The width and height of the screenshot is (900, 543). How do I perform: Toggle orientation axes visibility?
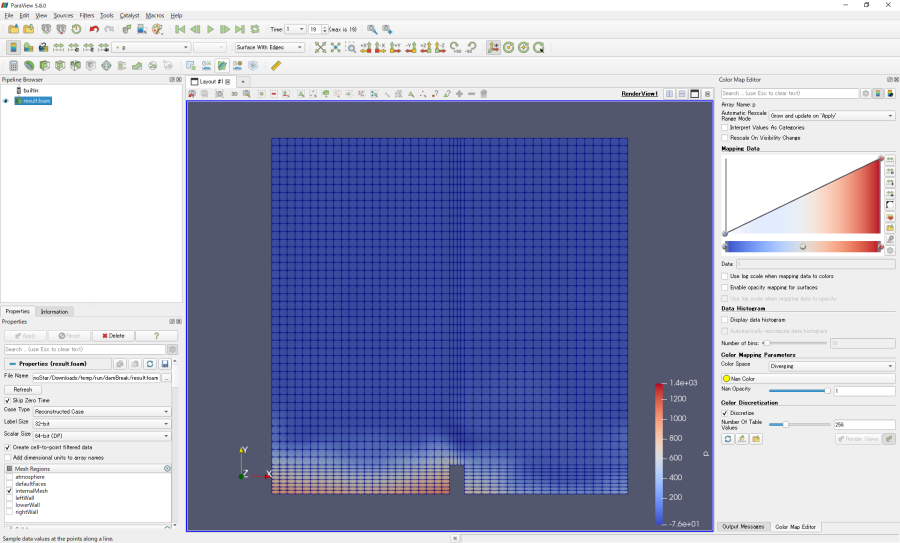[x=493, y=48]
